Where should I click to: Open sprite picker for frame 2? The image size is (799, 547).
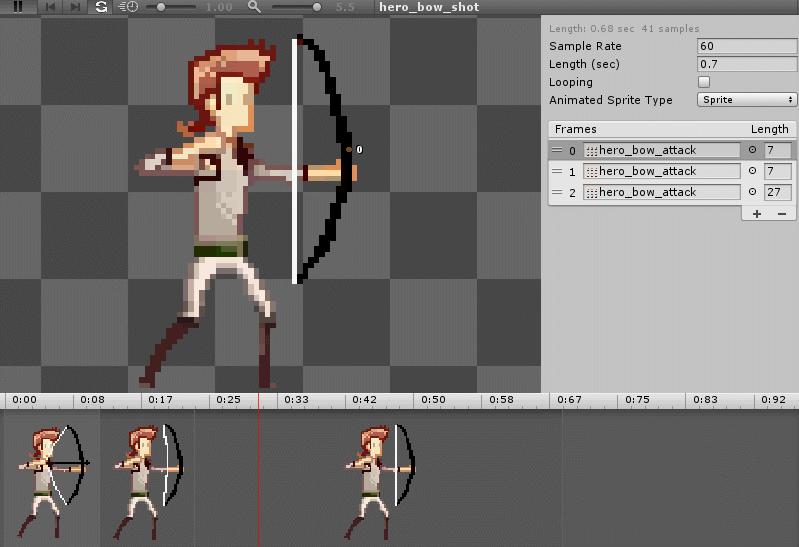(753, 192)
